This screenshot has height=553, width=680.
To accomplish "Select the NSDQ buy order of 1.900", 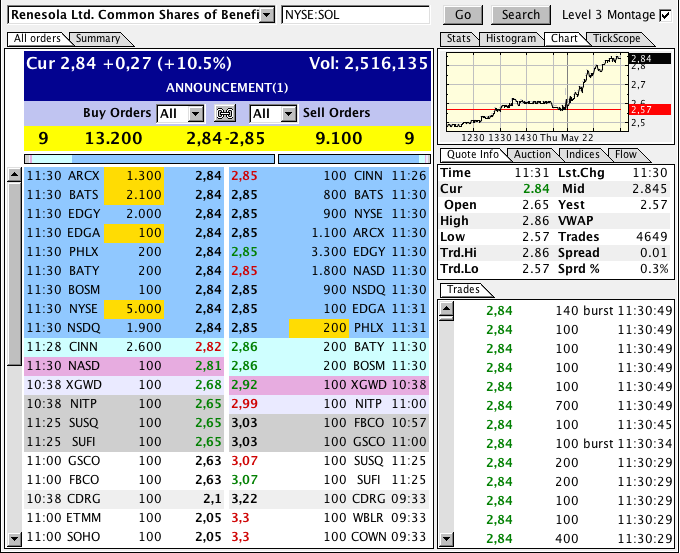I will 124,328.
